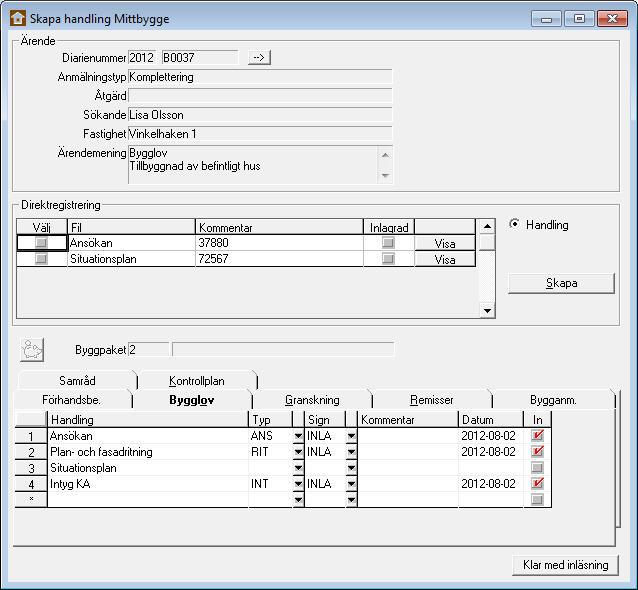Image resolution: width=638 pixels, height=590 pixels.
Task: Uncheck the In checkbox for Intyg KA
Action: (537, 483)
